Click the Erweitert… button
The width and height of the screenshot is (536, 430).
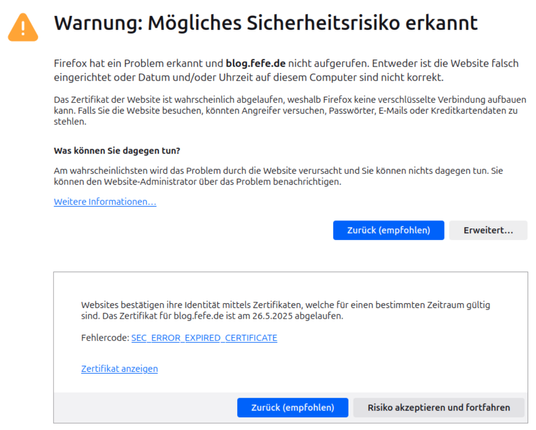point(488,230)
